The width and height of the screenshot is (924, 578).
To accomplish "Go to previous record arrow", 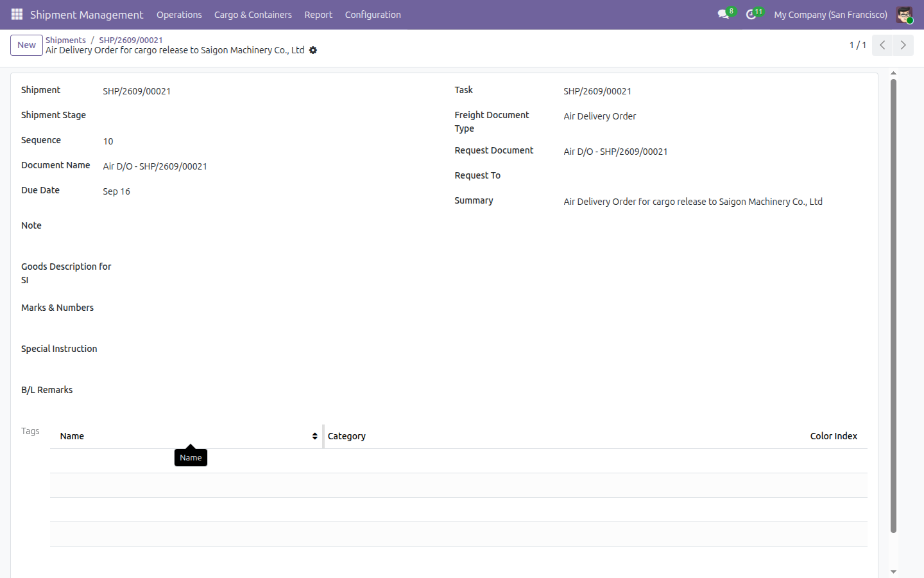I will (882, 45).
